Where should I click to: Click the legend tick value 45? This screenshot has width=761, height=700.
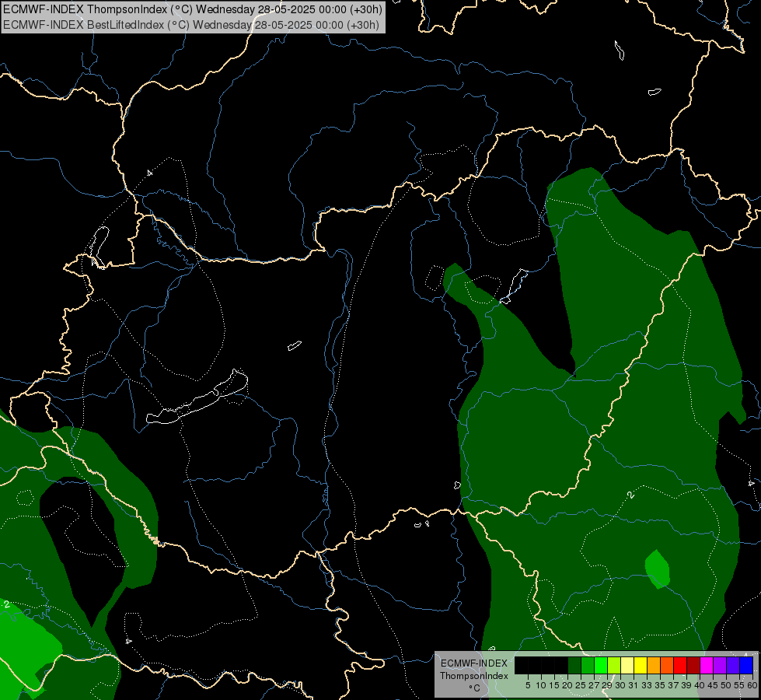pyautogui.click(x=713, y=685)
